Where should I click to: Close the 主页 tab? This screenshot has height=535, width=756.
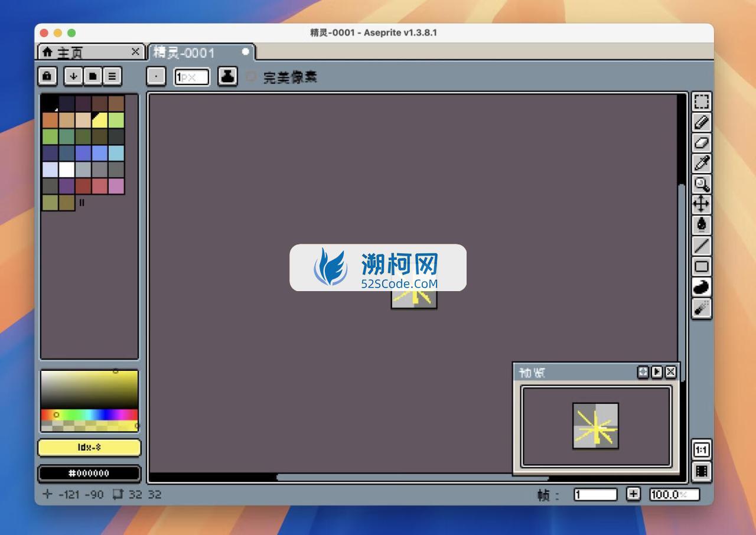click(135, 52)
